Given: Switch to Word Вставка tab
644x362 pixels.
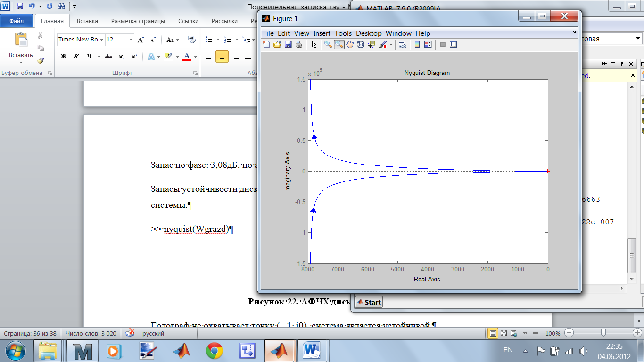Looking at the screenshot, I should pyautogui.click(x=87, y=21).
